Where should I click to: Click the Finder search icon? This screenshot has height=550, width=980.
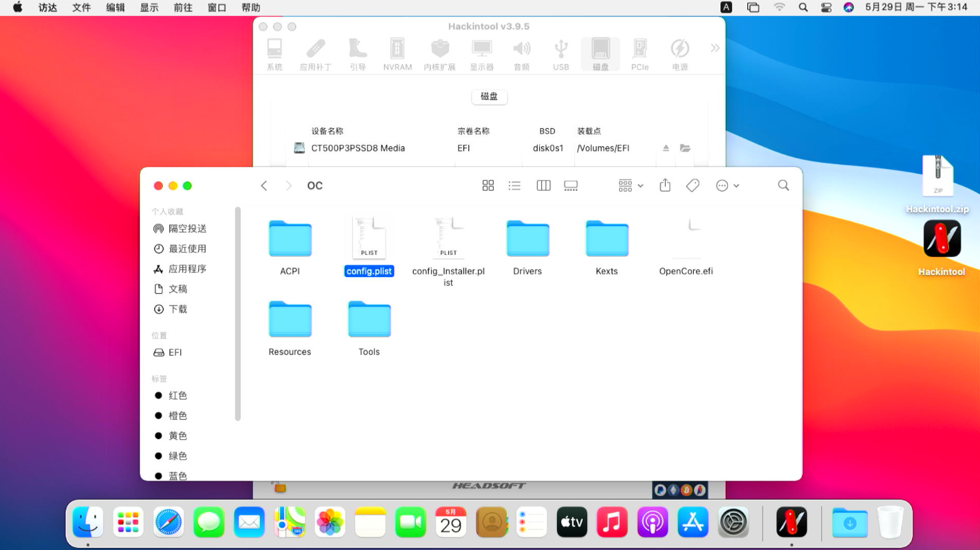783,186
